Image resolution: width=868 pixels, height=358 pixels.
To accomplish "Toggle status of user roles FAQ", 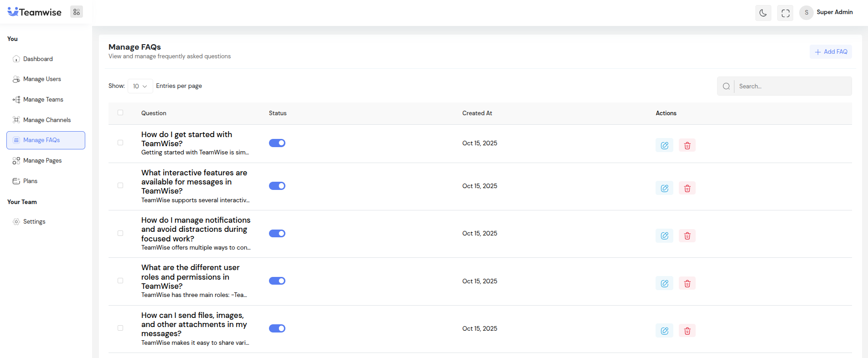I will 277,281.
